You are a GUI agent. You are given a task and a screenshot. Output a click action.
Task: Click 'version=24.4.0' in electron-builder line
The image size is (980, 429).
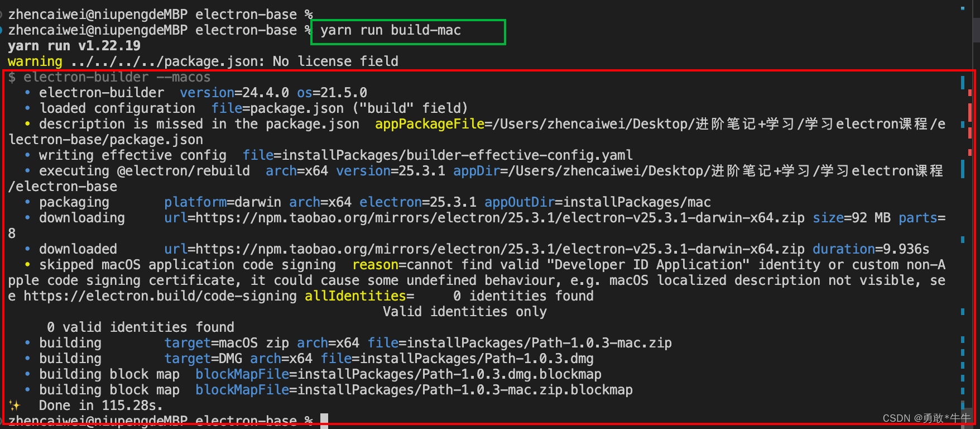(234, 93)
